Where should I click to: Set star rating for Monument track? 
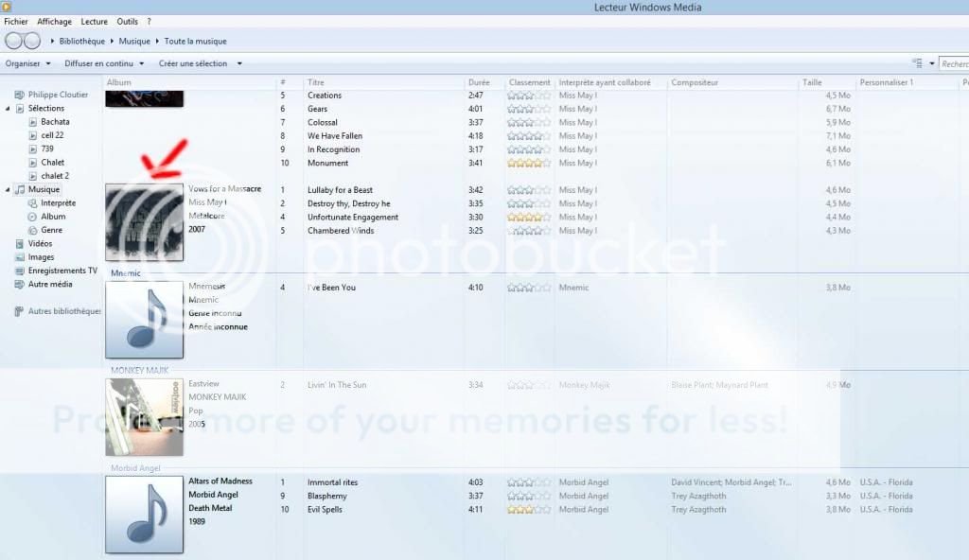[x=528, y=164]
